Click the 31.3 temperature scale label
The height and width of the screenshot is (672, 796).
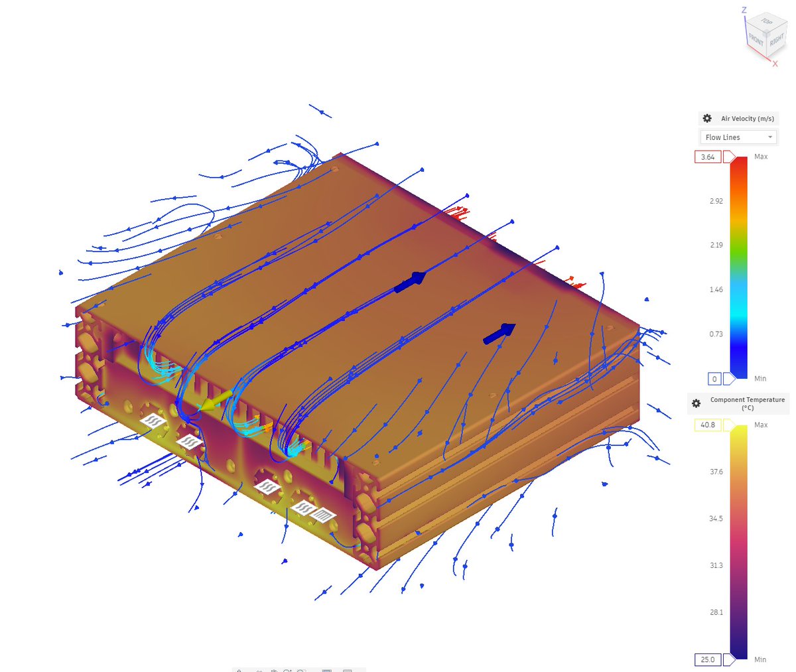click(x=716, y=566)
